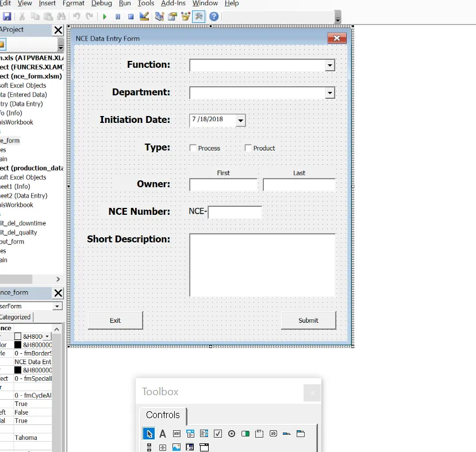Click the Redo arrow icon
The height and width of the screenshot is (452, 476).
pos(89,17)
